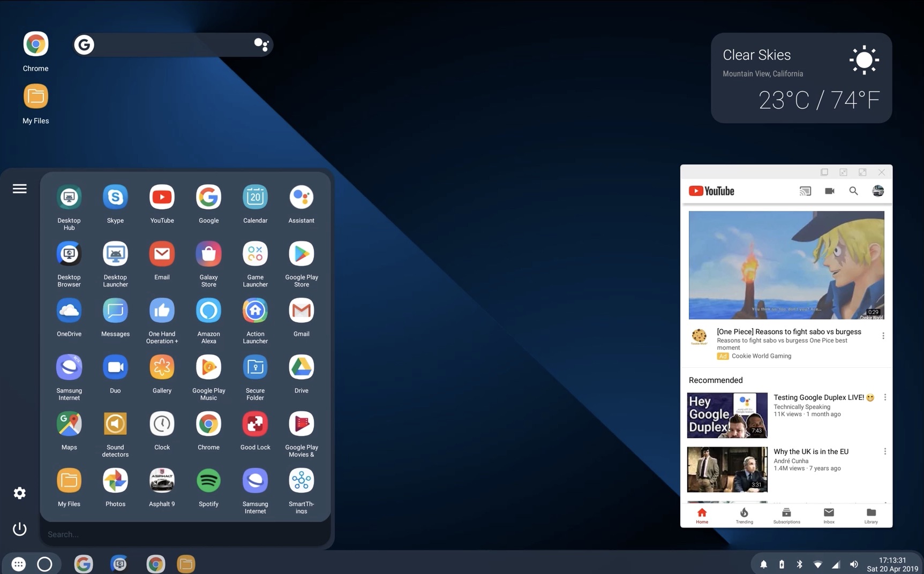The height and width of the screenshot is (574, 924).
Task: Open Desktop Browser app
Action: [69, 254]
